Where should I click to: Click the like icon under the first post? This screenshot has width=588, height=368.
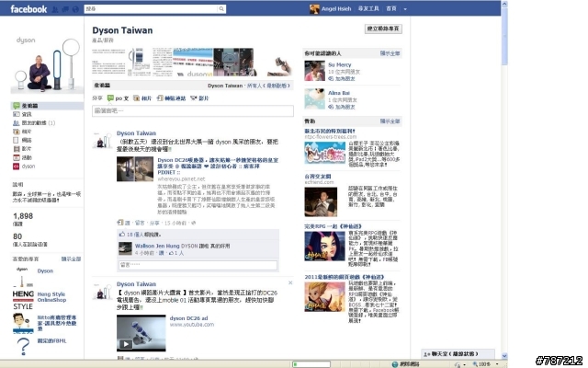[x=120, y=223]
